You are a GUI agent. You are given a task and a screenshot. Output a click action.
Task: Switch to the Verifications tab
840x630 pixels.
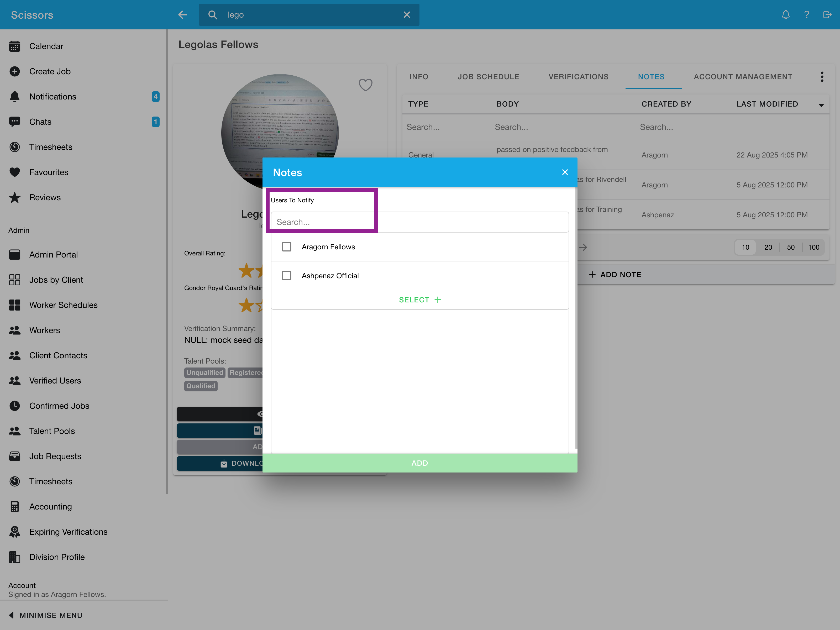(x=578, y=77)
